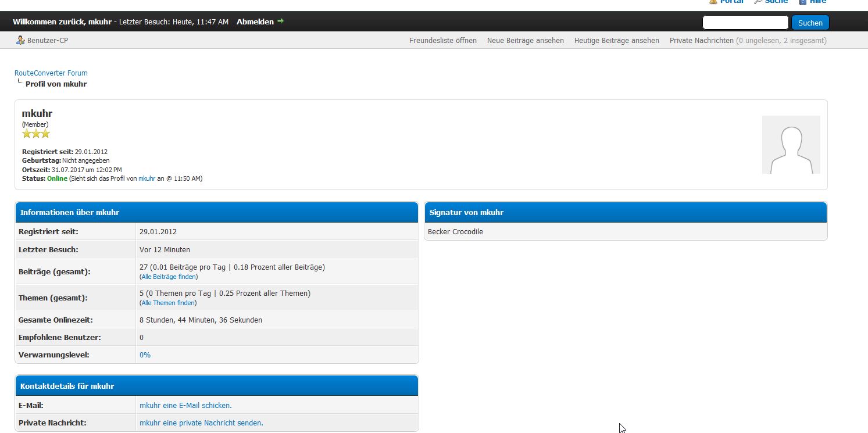Open Private Nachrichten inbox
The height and width of the screenshot is (433, 868).
pos(701,41)
